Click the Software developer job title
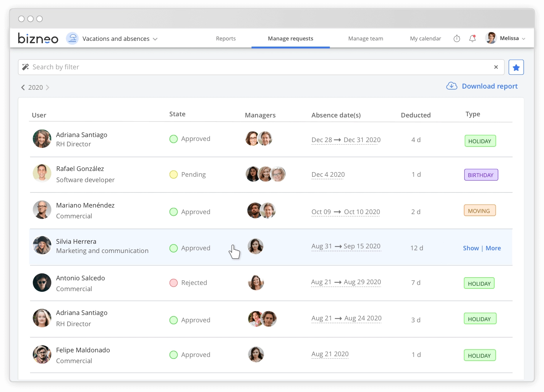The width and height of the screenshot is (544, 392). (x=86, y=180)
